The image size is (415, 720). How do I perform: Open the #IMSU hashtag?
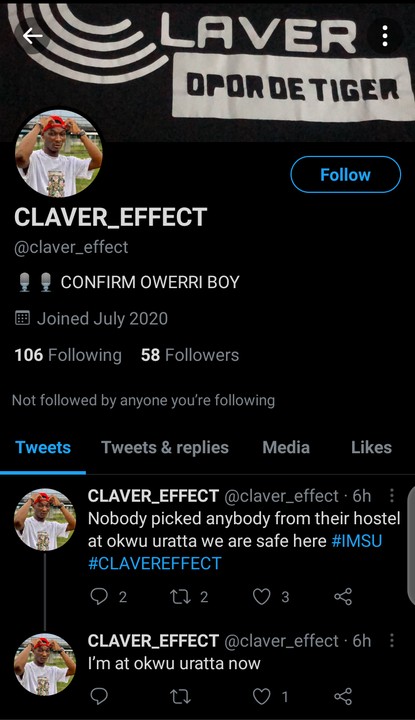[357, 541]
